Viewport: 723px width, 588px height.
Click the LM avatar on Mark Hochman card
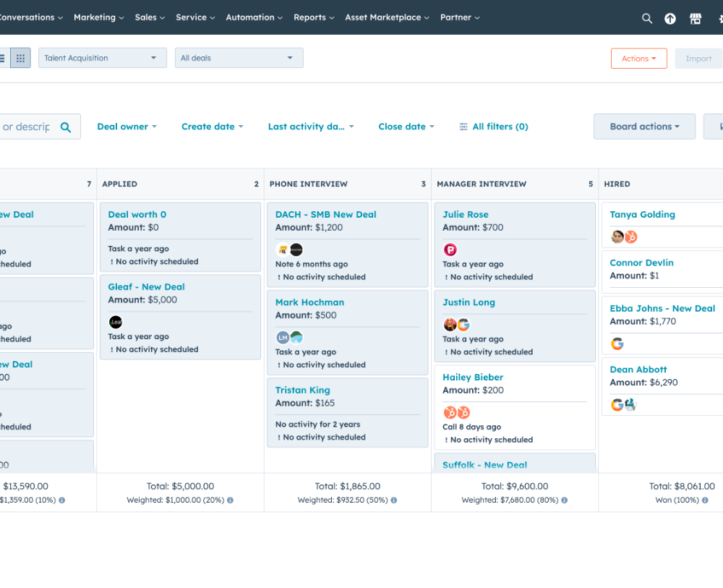[283, 338]
